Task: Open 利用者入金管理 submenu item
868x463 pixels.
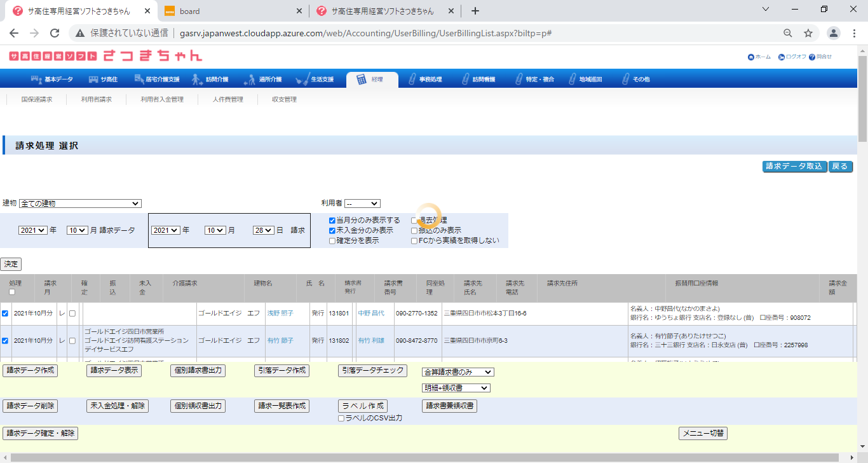Action: click(x=162, y=100)
